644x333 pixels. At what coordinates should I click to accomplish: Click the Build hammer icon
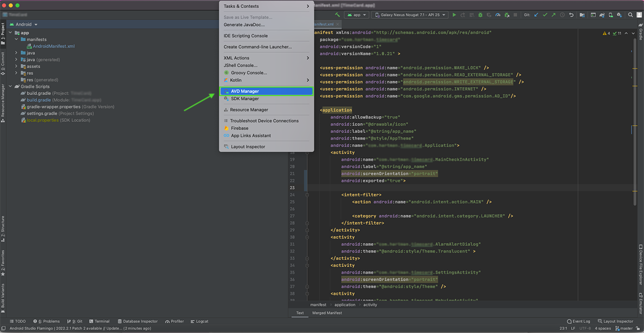[x=338, y=14]
